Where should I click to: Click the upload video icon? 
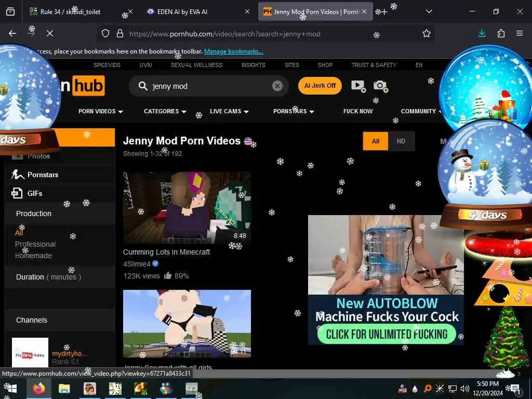358,86
